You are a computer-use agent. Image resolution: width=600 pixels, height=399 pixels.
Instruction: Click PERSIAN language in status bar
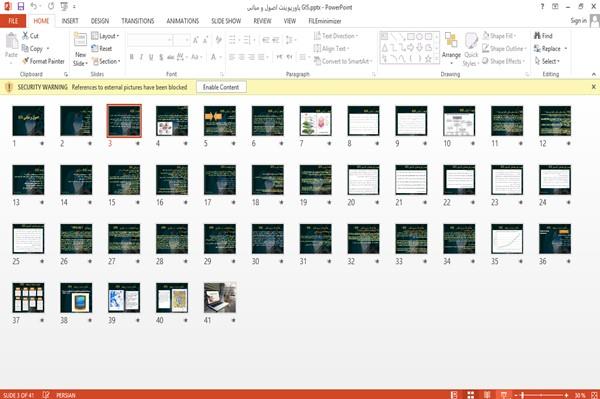click(x=66, y=395)
